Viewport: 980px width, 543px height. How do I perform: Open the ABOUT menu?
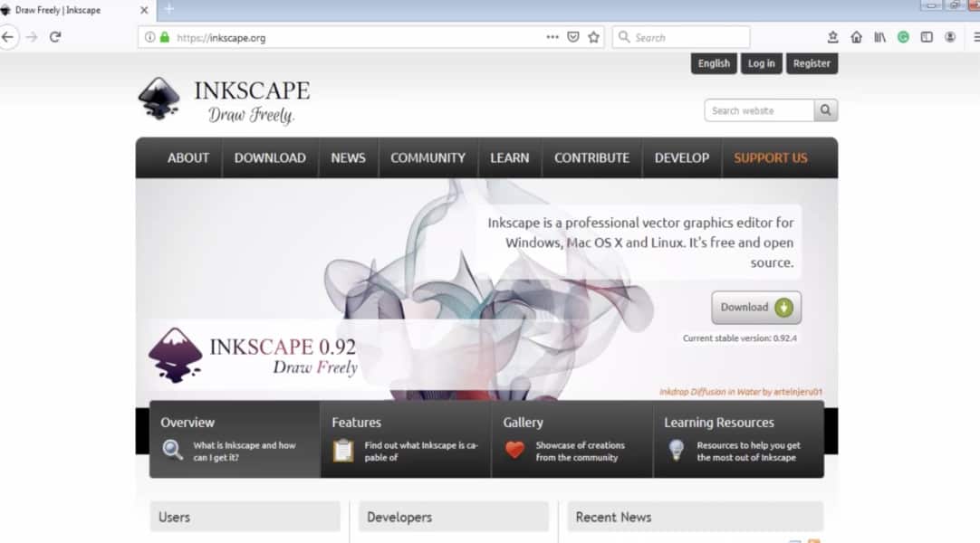[188, 157]
